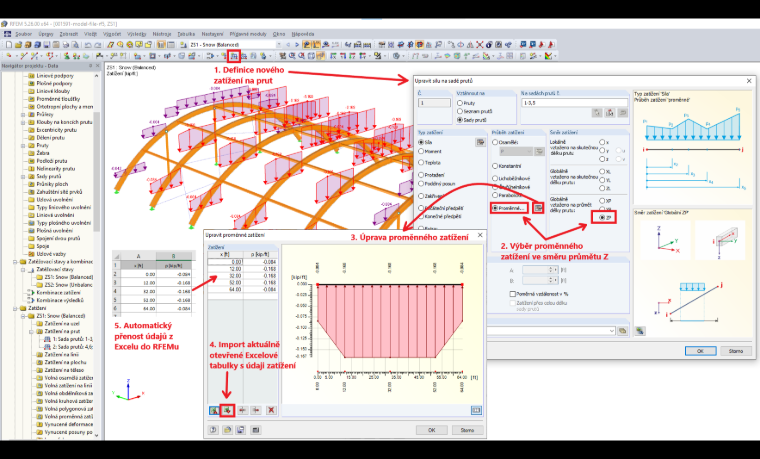Open the Nápověda menu
The width and height of the screenshot is (760, 459).
[x=303, y=34]
